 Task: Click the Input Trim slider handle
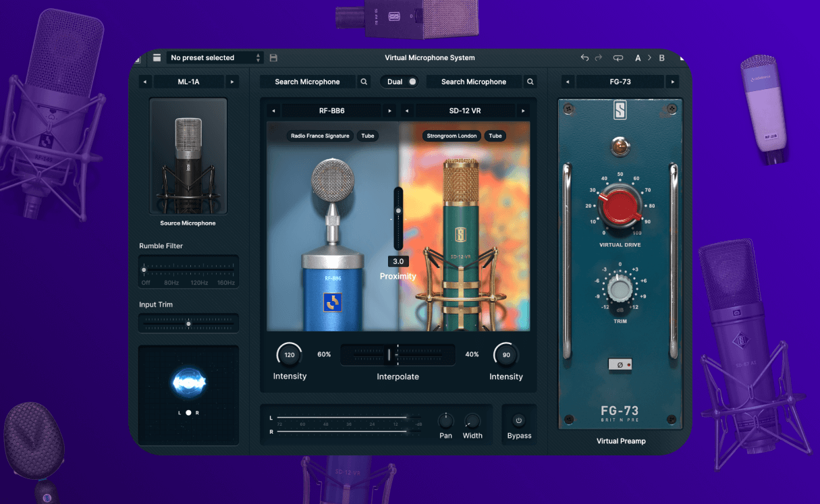click(188, 324)
